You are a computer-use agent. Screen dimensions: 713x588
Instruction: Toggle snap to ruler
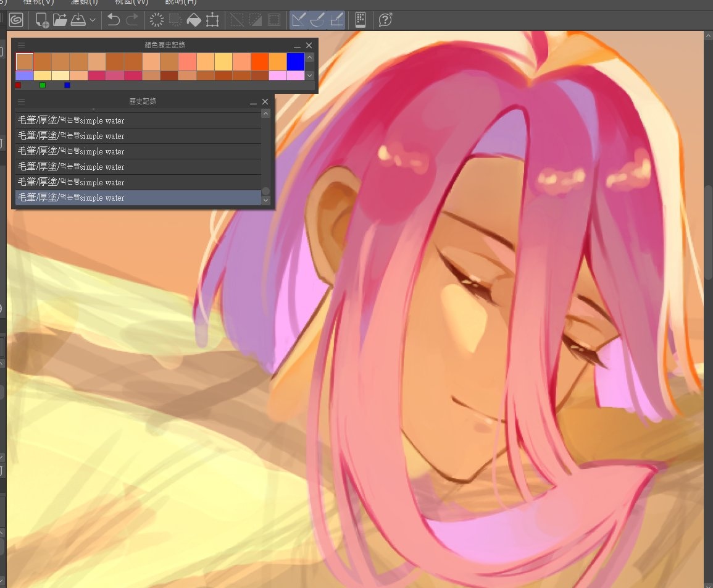click(299, 20)
